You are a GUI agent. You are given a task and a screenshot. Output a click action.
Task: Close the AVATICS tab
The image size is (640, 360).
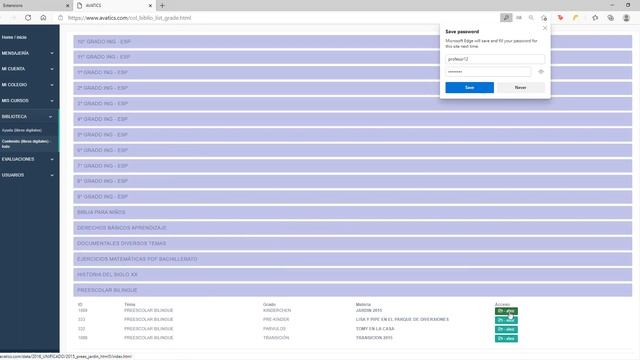click(x=150, y=6)
